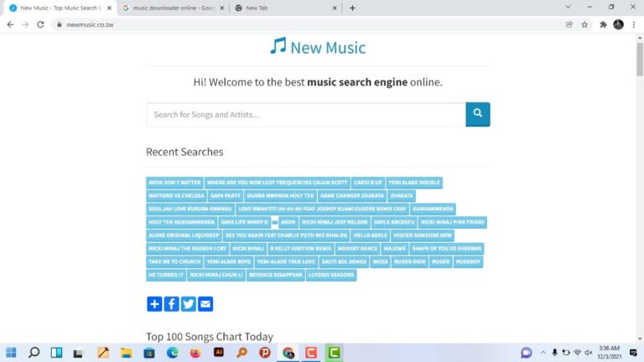The height and width of the screenshot is (362, 644).
Task: Click the New Music logo note icon
Action: click(x=278, y=46)
